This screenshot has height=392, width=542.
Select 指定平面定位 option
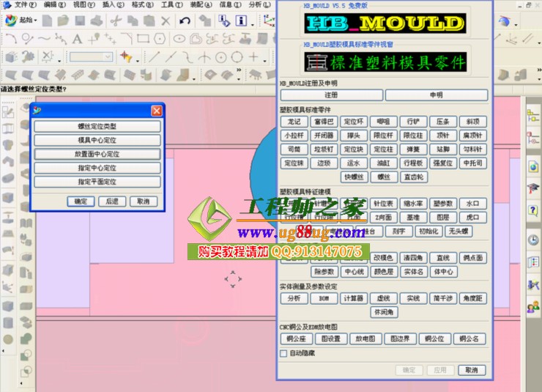pos(97,182)
